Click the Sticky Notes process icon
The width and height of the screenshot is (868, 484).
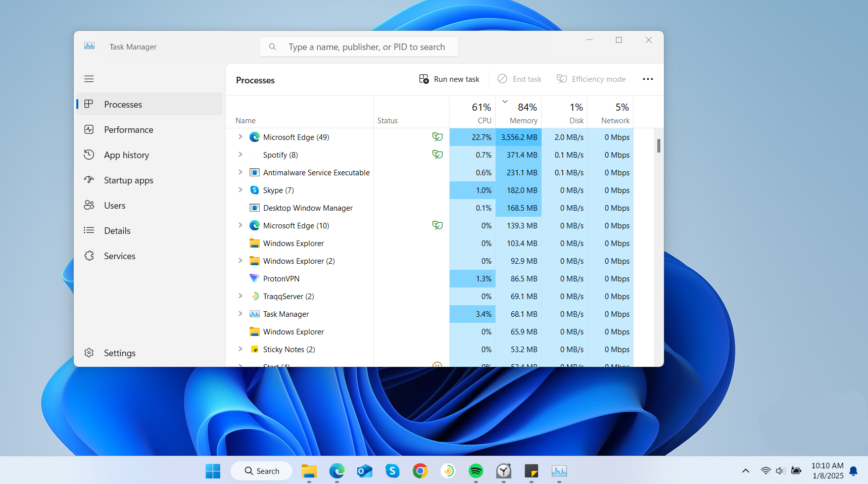click(x=255, y=349)
